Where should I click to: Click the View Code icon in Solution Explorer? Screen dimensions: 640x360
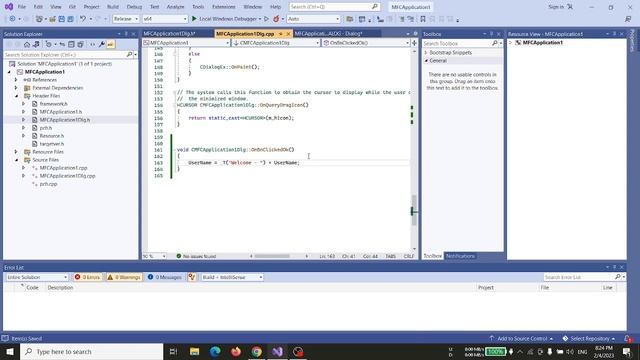click(x=93, y=44)
